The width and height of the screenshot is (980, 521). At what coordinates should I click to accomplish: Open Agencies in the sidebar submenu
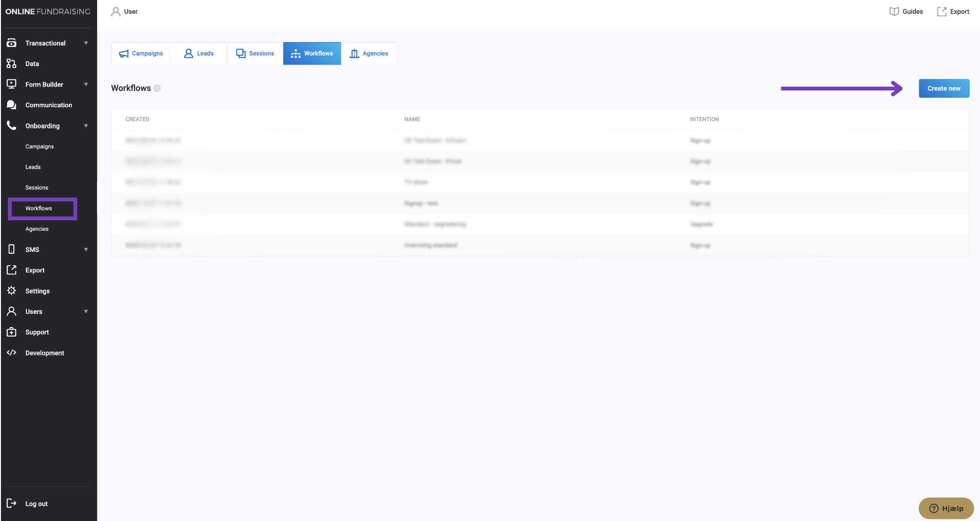coord(37,229)
